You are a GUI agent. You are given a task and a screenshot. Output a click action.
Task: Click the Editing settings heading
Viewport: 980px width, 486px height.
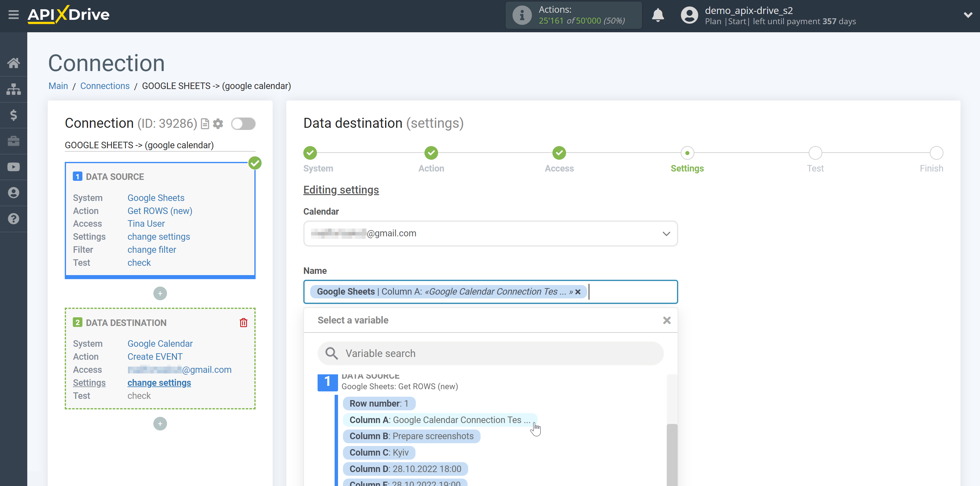[x=341, y=190]
